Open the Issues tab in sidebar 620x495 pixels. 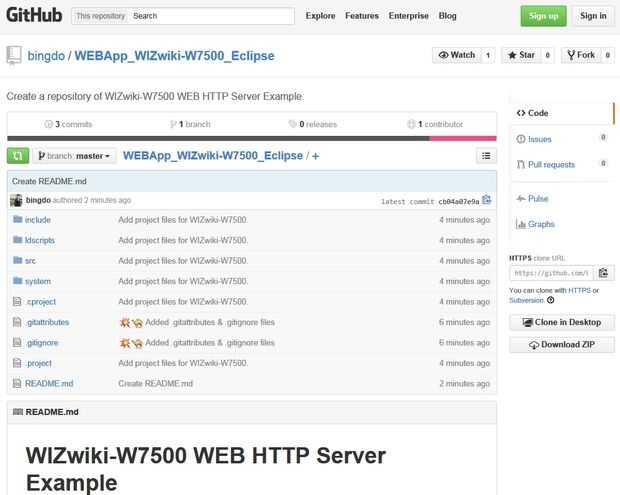click(x=561, y=139)
